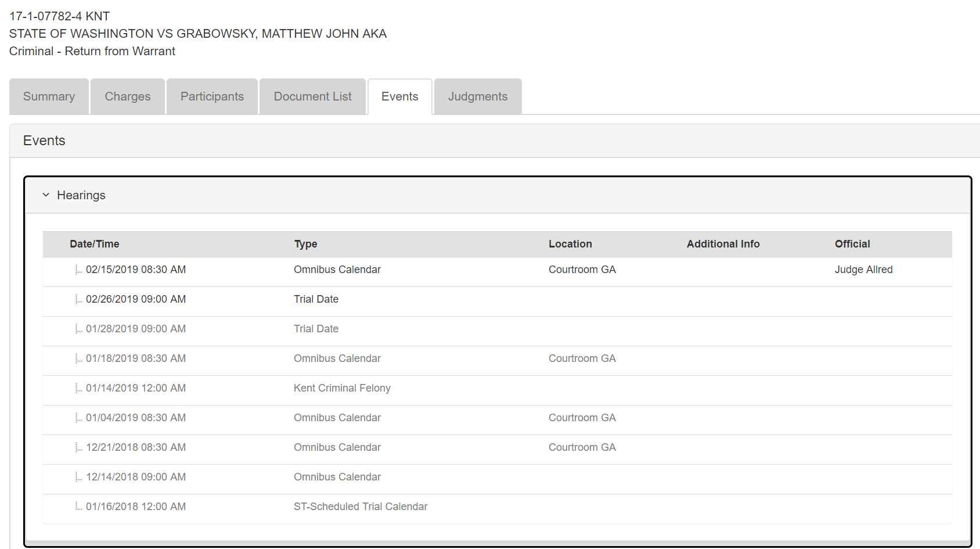
Task: Select the 01/04/2019 08:30 AM hearing date
Action: tap(136, 418)
